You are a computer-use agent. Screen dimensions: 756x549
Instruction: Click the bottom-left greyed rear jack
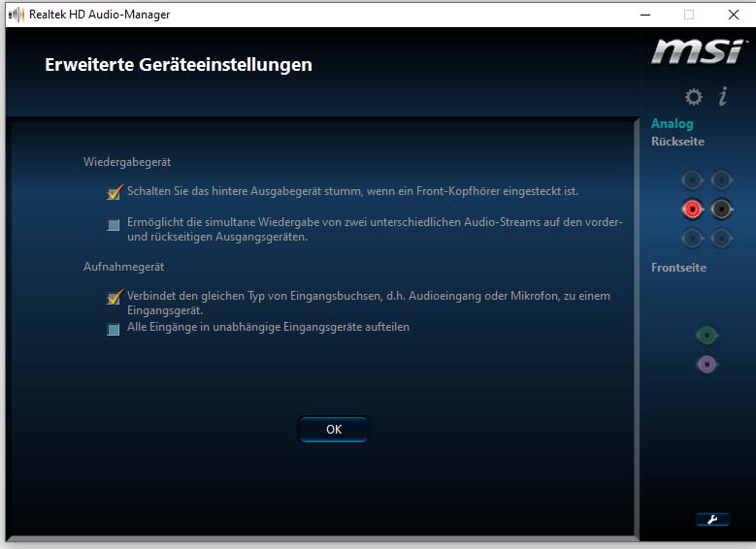click(692, 238)
